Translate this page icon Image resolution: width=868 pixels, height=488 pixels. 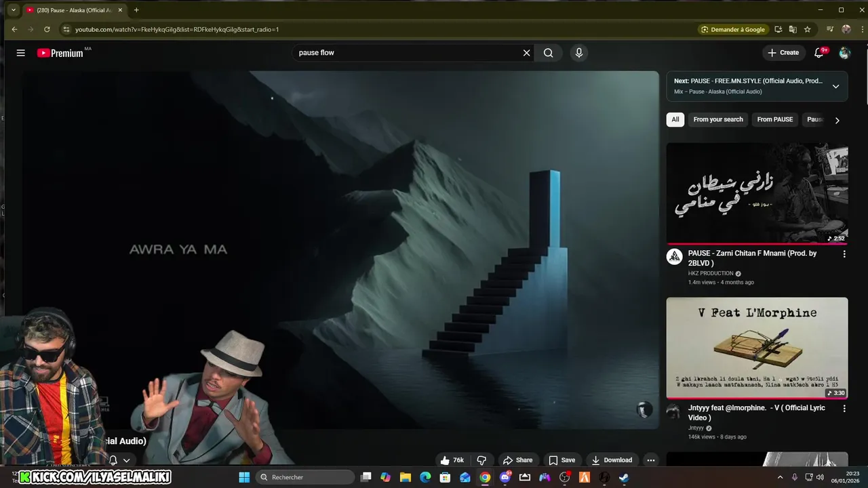click(x=793, y=29)
